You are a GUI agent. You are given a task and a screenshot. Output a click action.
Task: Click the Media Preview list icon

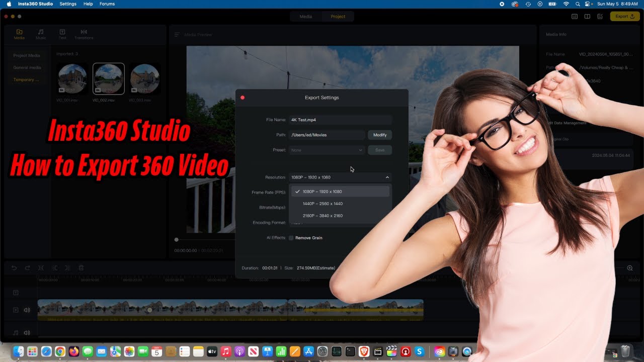(x=177, y=35)
